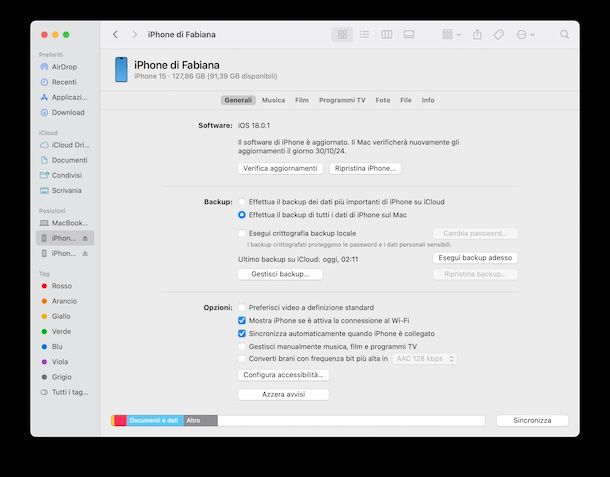Screen dimensions: 610x477
Task: Open Documenti in sidebar
Action: point(64,160)
